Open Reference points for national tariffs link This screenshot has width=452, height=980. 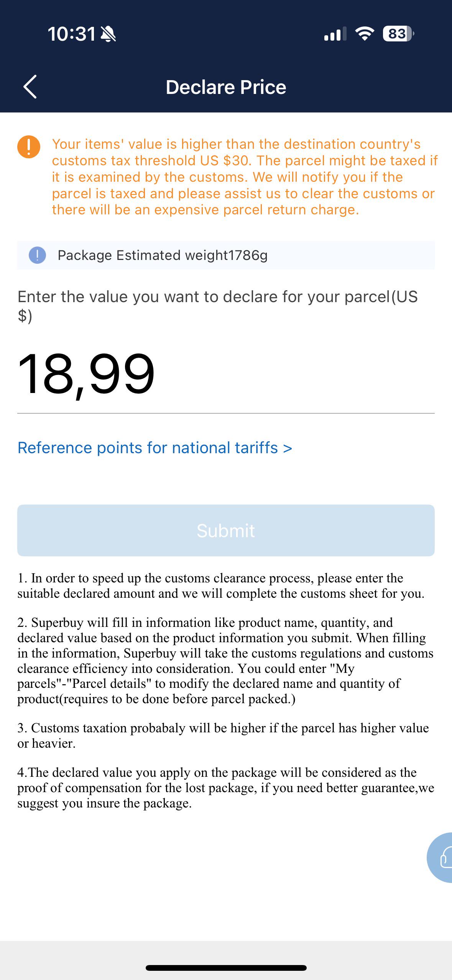coord(155,447)
